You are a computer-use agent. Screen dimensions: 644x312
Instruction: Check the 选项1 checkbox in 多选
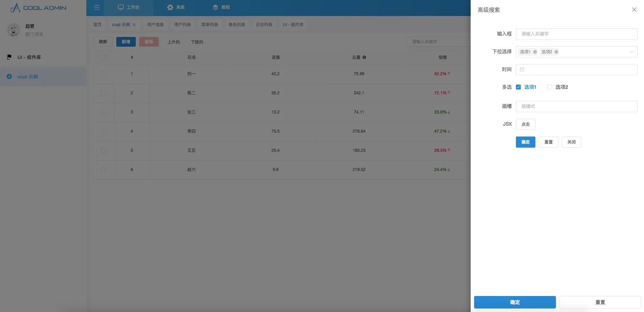tap(518, 87)
